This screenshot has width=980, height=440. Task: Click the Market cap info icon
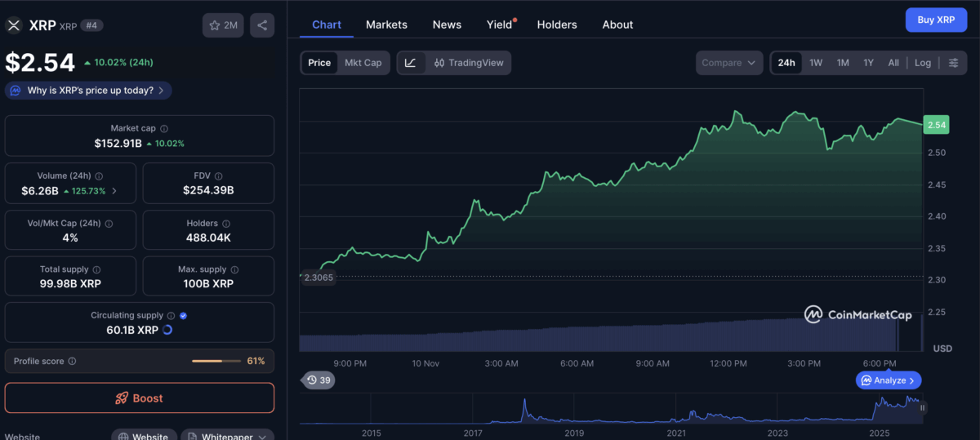164,129
